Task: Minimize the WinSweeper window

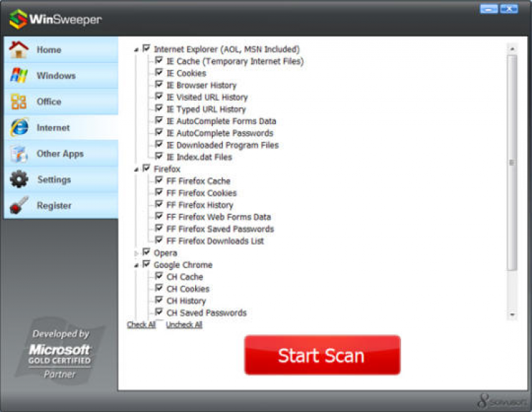Action: (489, 9)
